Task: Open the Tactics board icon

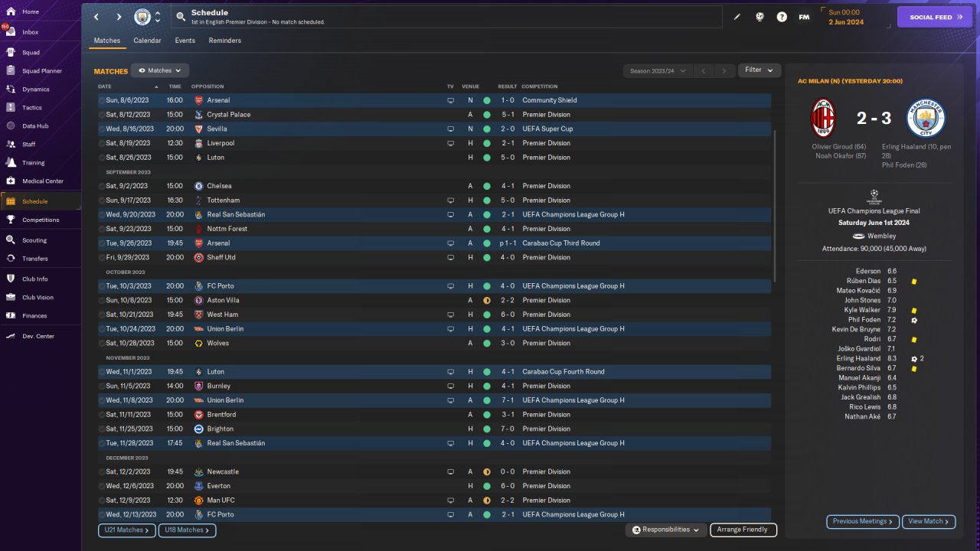Action: [11, 108]
